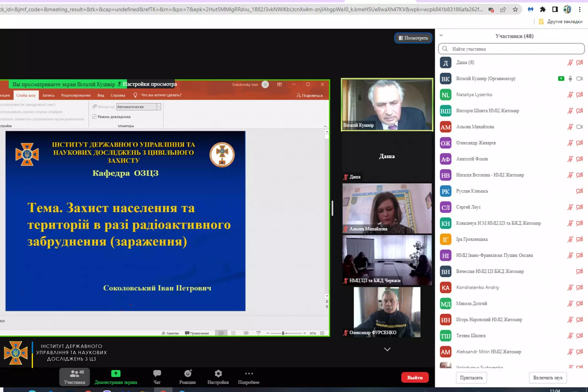Bookmark page with star icon in Chrome
The height and width of the screenshot is (392, 588).
(x=515, y=9)
